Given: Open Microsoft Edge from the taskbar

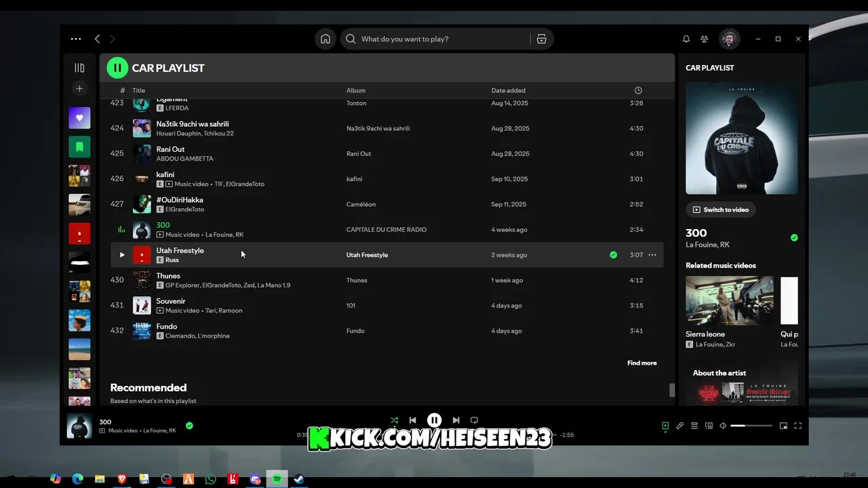Looking at the screenshot, I should pos(77,479).
